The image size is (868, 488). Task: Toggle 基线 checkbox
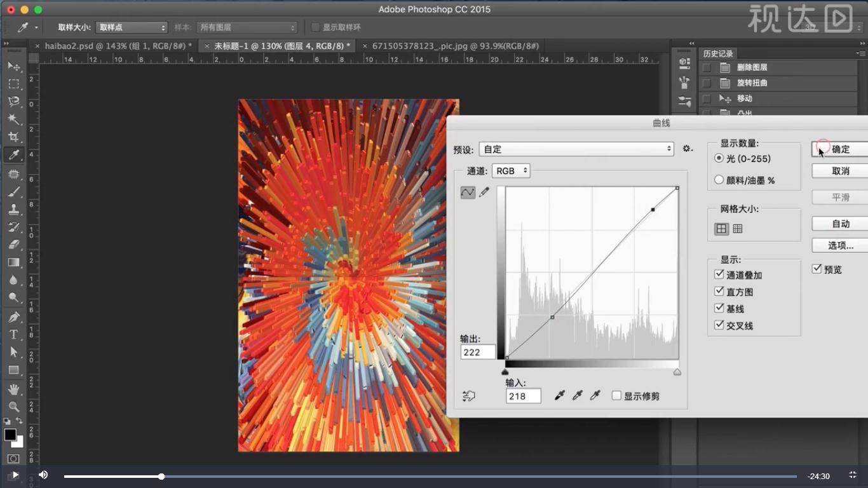click(719, 308)
